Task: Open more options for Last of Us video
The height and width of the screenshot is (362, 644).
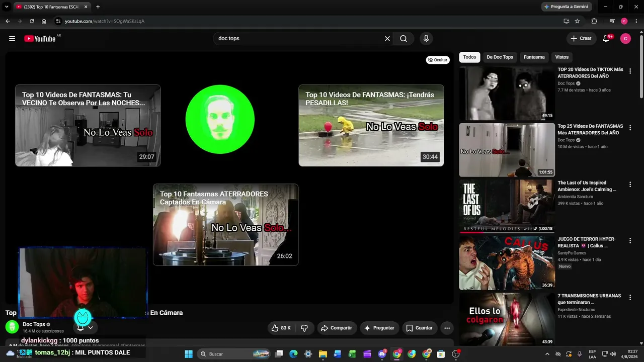Action: [x=630, y=185]
